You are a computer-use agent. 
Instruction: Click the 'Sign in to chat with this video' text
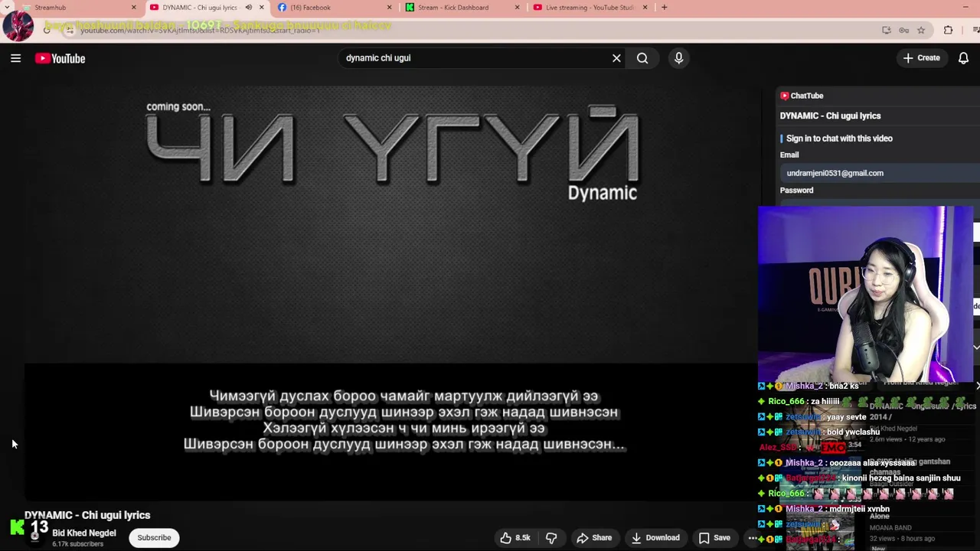click(x=839, y=139)
